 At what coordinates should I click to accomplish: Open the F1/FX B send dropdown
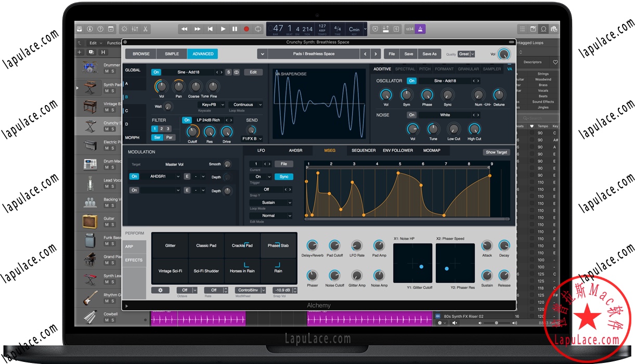point(252,139)
